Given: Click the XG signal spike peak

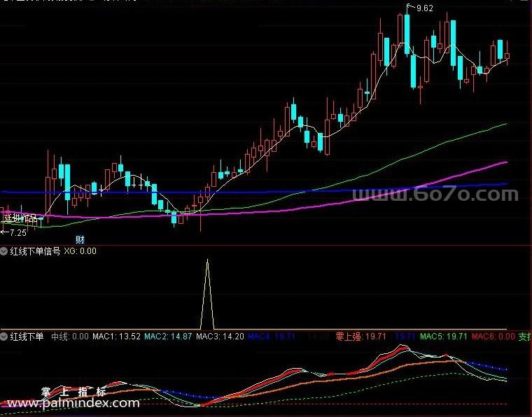Looking at the screenshot, I should click(208, 260).
